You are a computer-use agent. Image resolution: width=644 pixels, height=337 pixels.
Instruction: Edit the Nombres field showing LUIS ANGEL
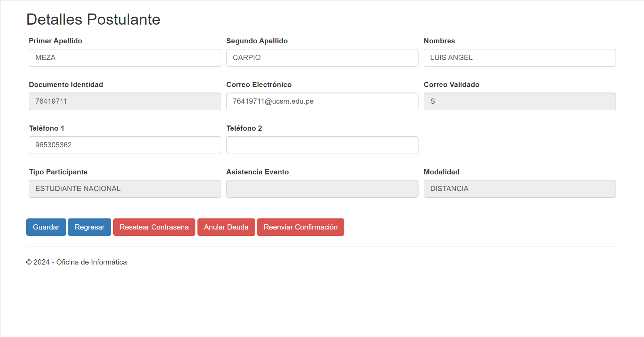pos(520,58)
